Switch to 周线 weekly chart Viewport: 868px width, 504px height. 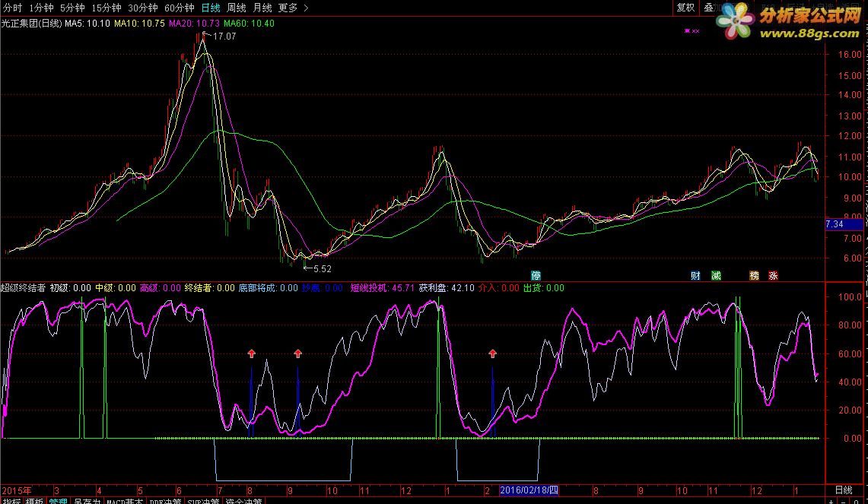pos(237,8)
